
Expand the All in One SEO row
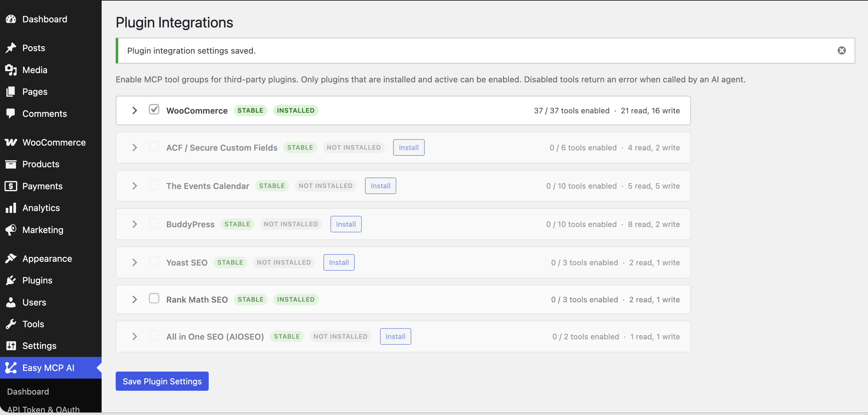(x=135, y=336)
